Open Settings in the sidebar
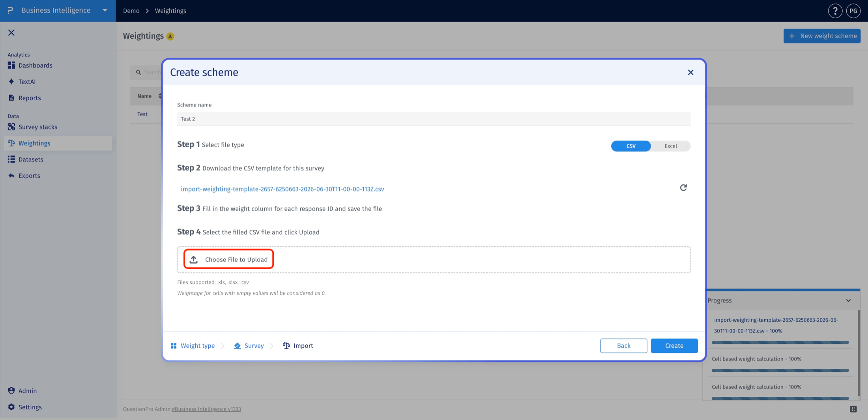Screen dimensions: 868x420 coord(30,407)
